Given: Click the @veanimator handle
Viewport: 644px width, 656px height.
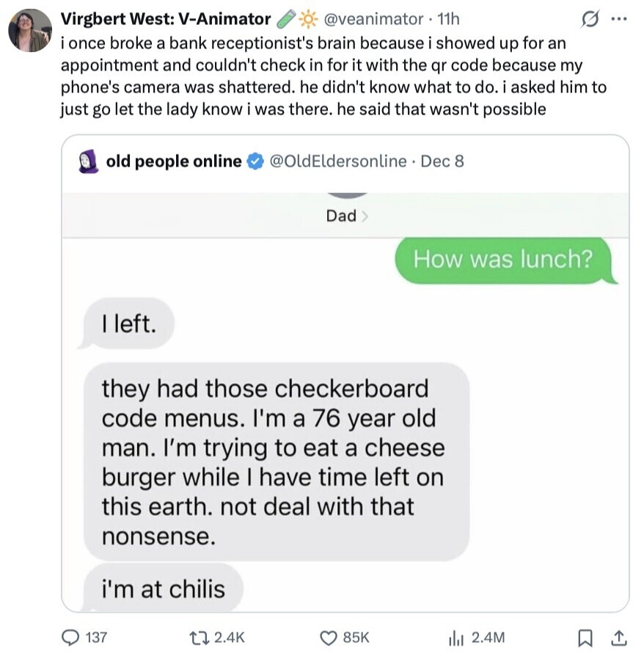Looking at the screenshot, I should 377,19.
